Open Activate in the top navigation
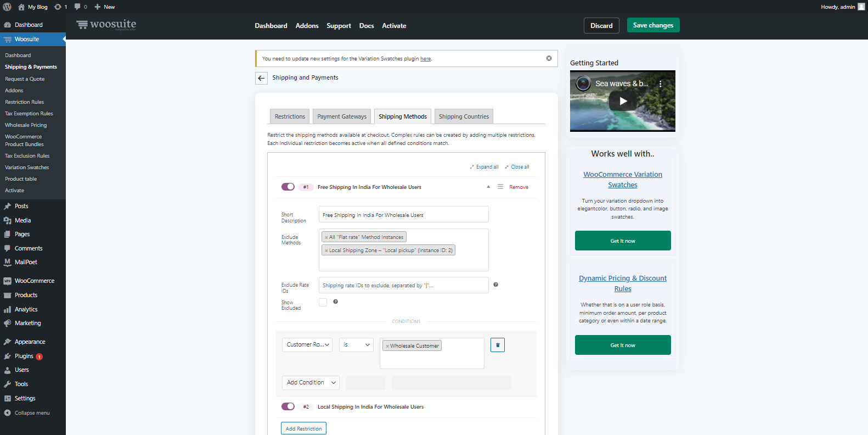868x435 pixels. tap(394, 26)
